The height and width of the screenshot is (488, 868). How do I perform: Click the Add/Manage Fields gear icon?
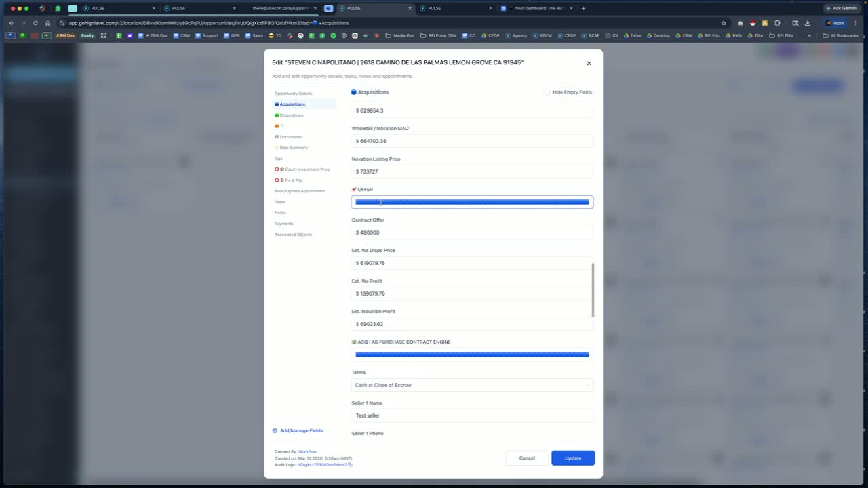pyautogui.click(x=275, y=430)
